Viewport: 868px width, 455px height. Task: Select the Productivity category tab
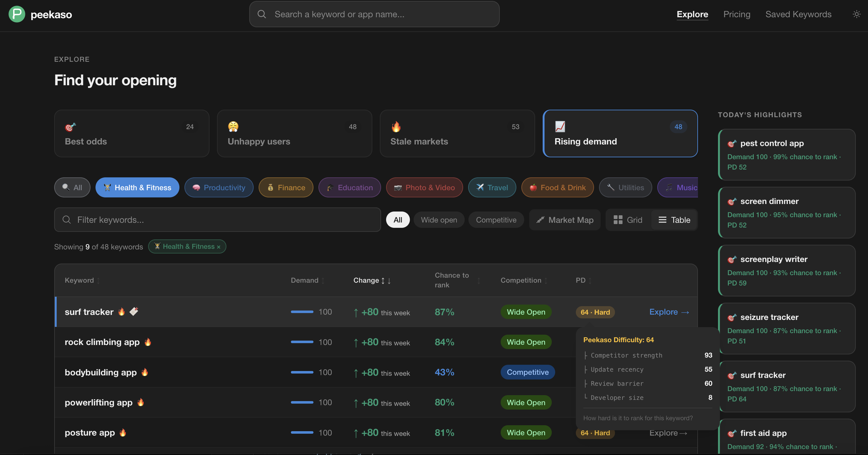(x=219, y=187)
